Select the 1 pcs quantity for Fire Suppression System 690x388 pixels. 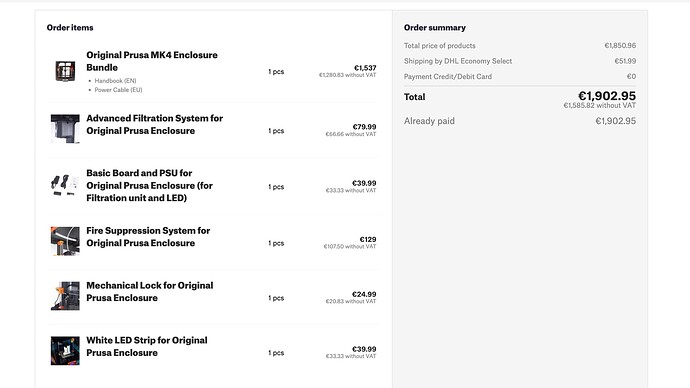coord(276,243)
